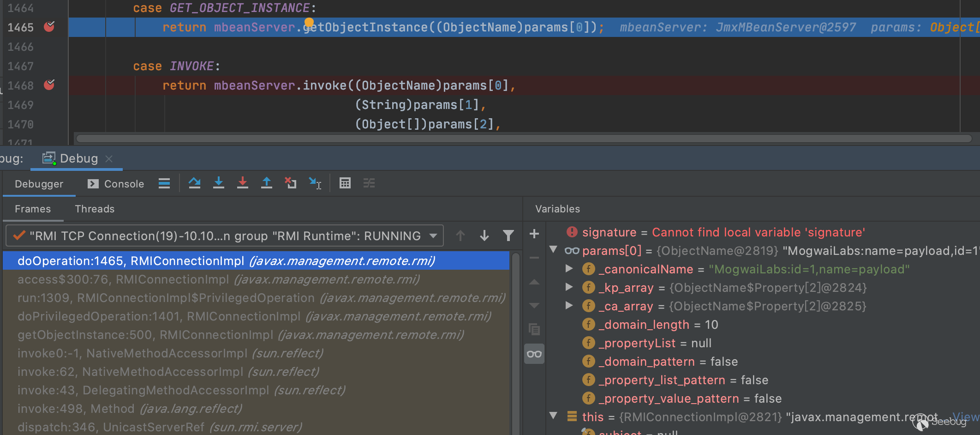Open Evaluate Expression calculator icon

[345, 183]
